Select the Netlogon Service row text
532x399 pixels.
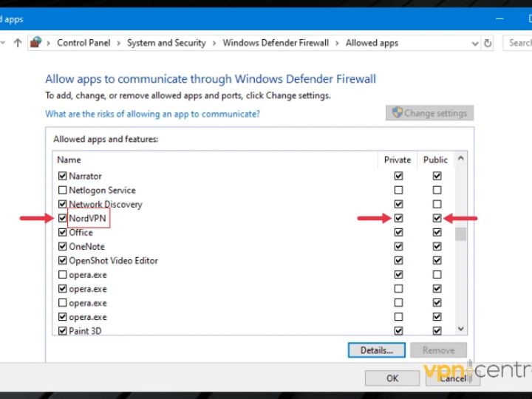(102, 190)
